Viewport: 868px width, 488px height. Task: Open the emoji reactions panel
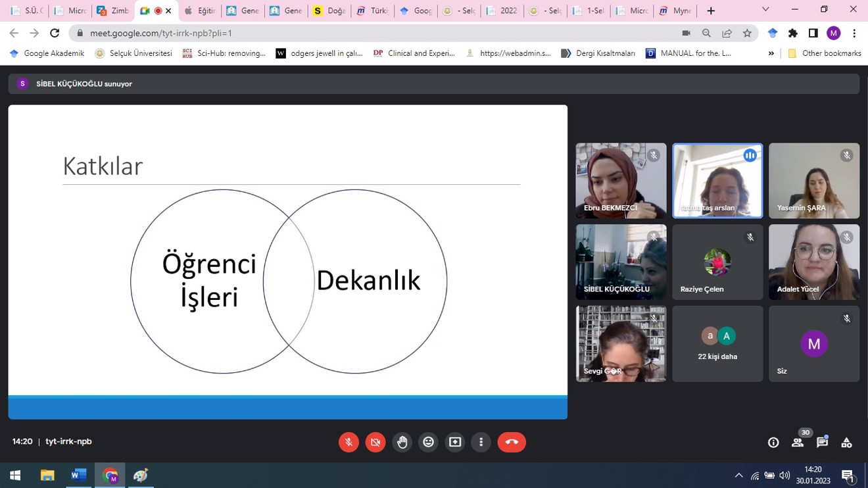tap(428, 442)
